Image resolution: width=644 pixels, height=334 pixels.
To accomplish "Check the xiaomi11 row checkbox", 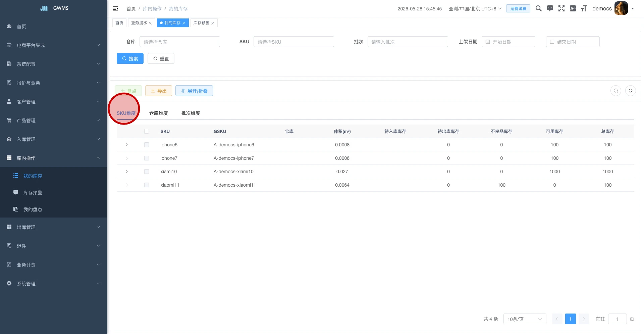I will [147, 185].
